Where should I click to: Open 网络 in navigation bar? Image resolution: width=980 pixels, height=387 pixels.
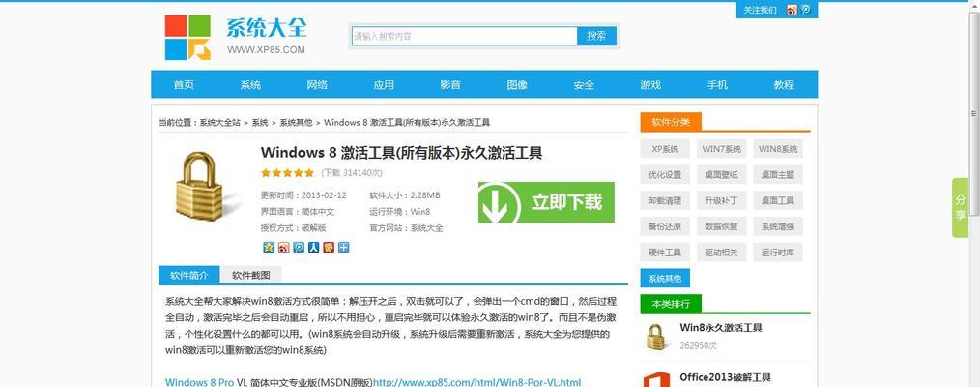tap(317, 85)
